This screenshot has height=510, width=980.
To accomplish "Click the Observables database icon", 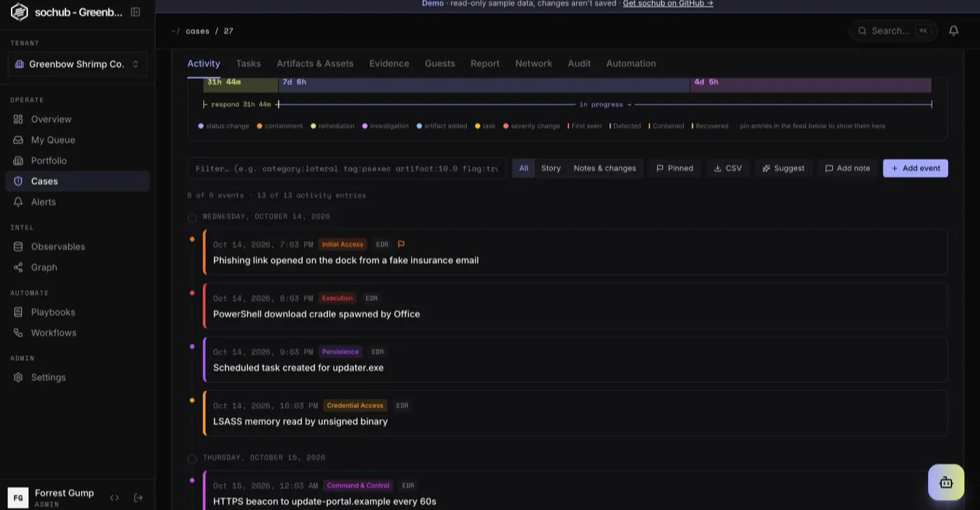I will coord(18,247).
